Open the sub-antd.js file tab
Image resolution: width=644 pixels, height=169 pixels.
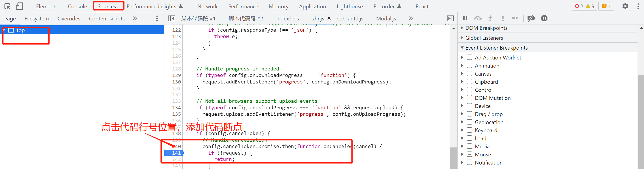(x=350, y=19)
